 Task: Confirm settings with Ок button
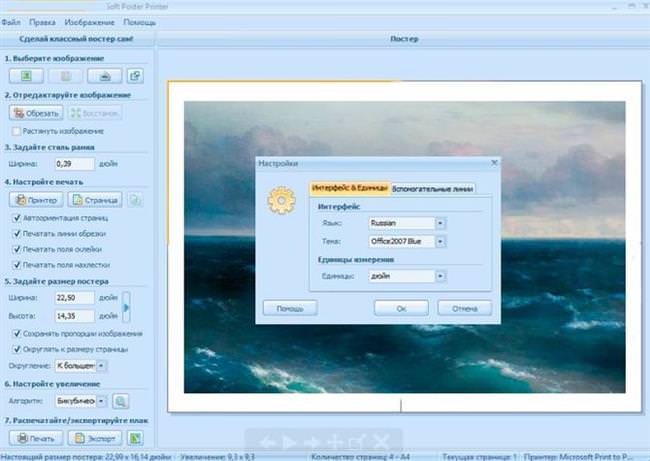coord(401,308)
